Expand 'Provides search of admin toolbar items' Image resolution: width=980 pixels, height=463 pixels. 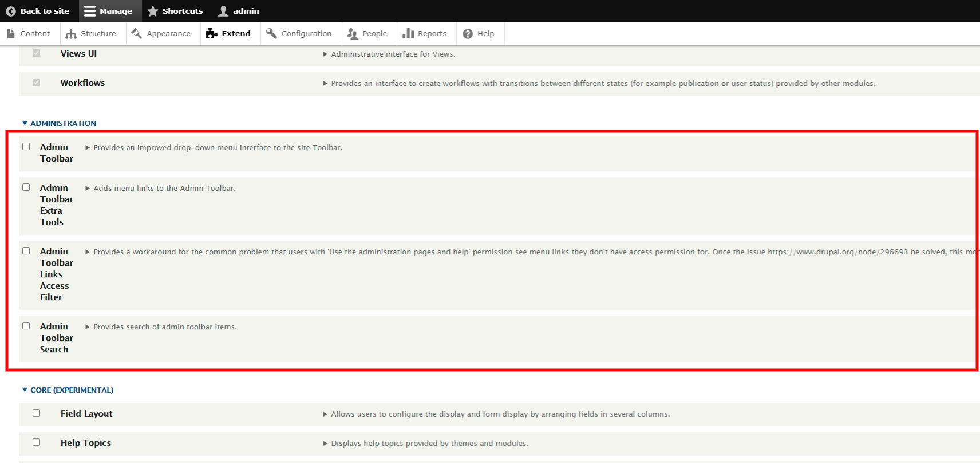[161, 327]
